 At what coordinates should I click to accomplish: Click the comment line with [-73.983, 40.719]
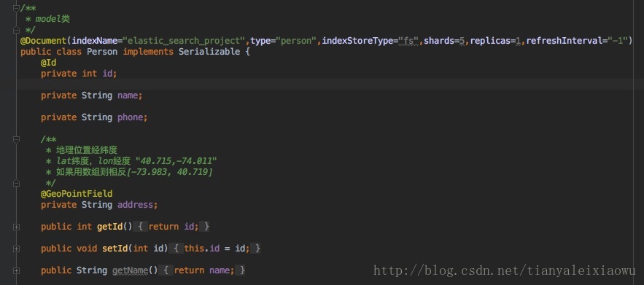click(129, 172)
